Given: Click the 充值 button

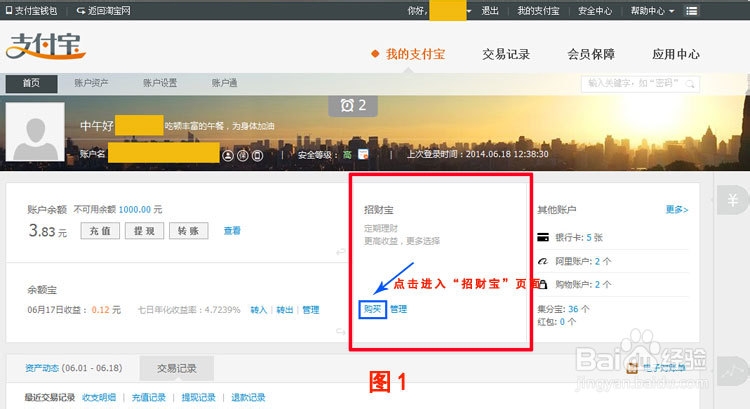Looking at the screenshot, I should point(100,231).
